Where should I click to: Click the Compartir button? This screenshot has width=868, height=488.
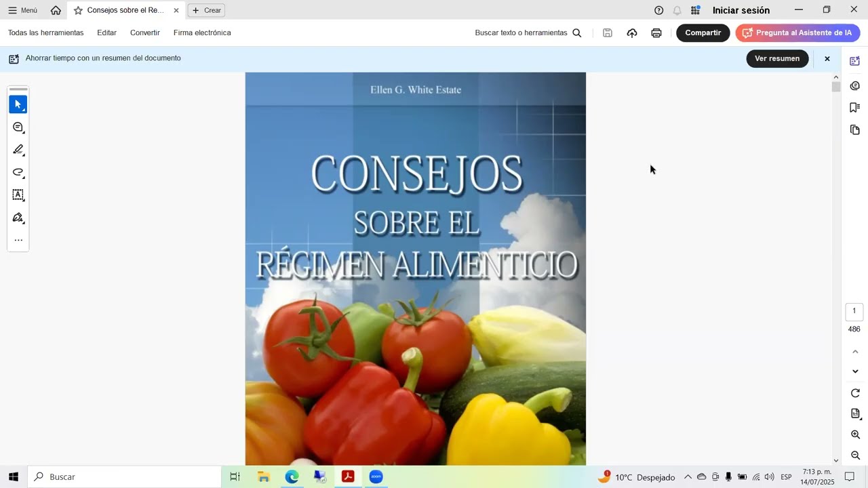(703, 33)
